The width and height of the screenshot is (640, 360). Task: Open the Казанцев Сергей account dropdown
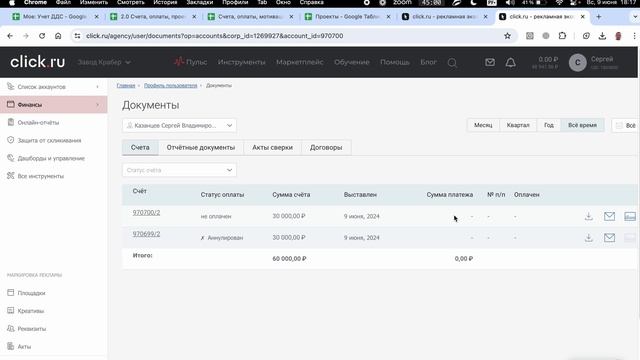pyautogui.click(x=179, y=125)
